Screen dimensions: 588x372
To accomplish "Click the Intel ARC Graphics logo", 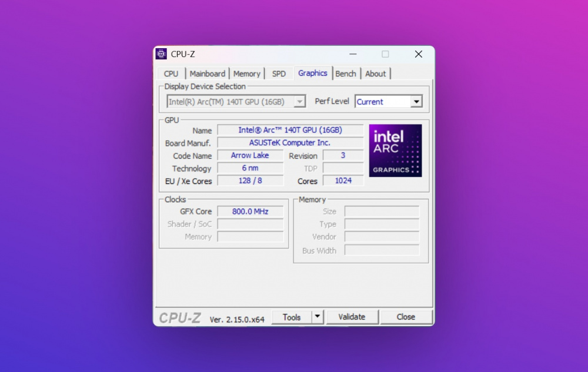I will (395, 150).
